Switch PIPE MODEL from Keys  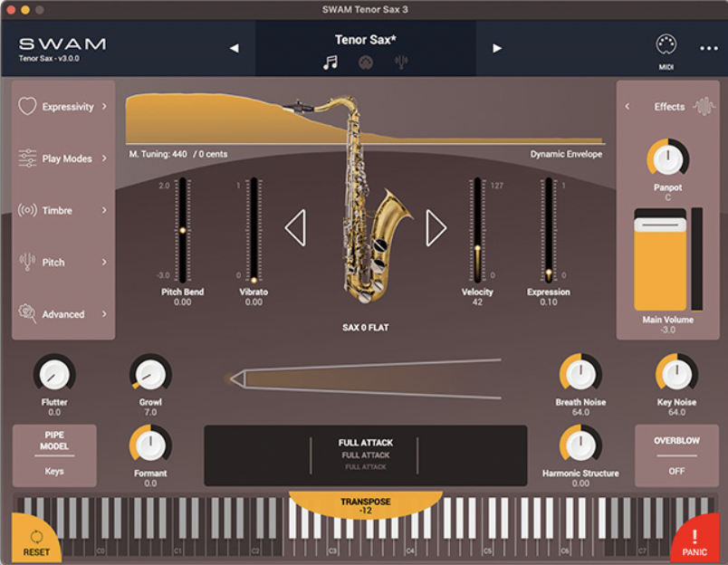pyautogui.click(x=53, y=455)
